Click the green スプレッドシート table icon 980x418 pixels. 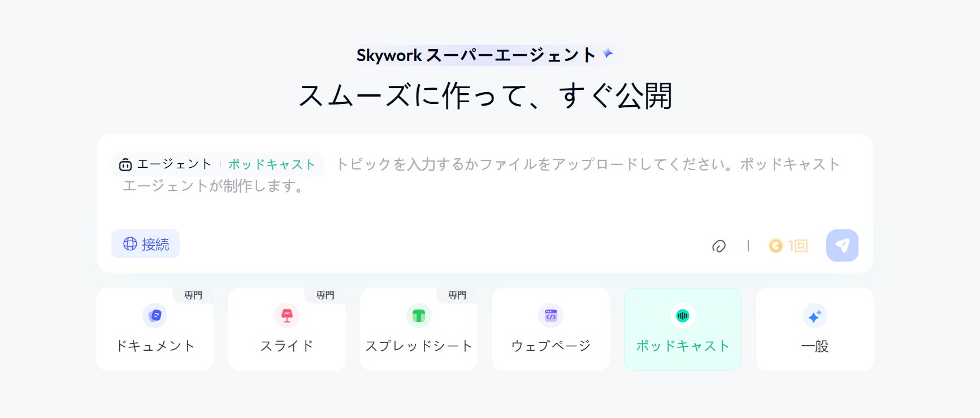coord(419,315)
